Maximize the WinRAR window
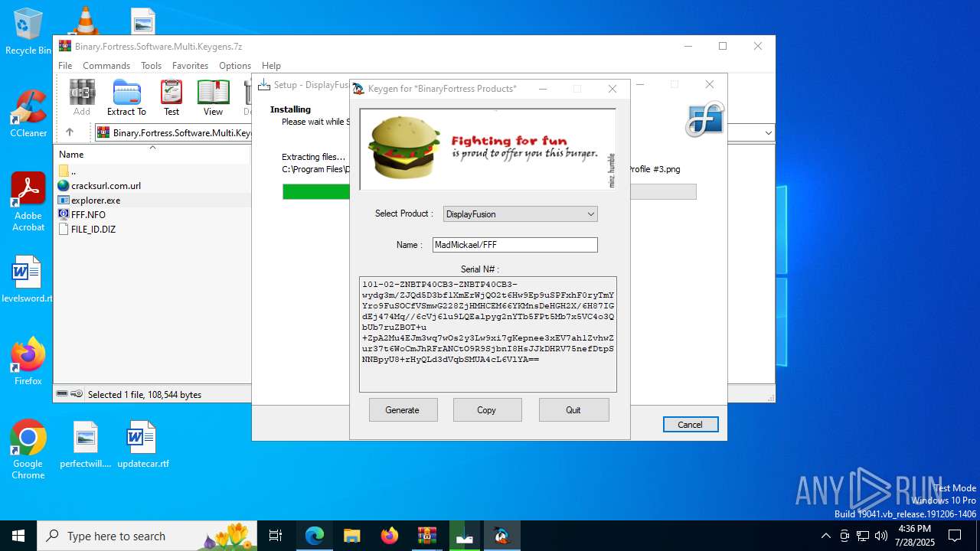 pyautogui.click(x=722, y=46)
